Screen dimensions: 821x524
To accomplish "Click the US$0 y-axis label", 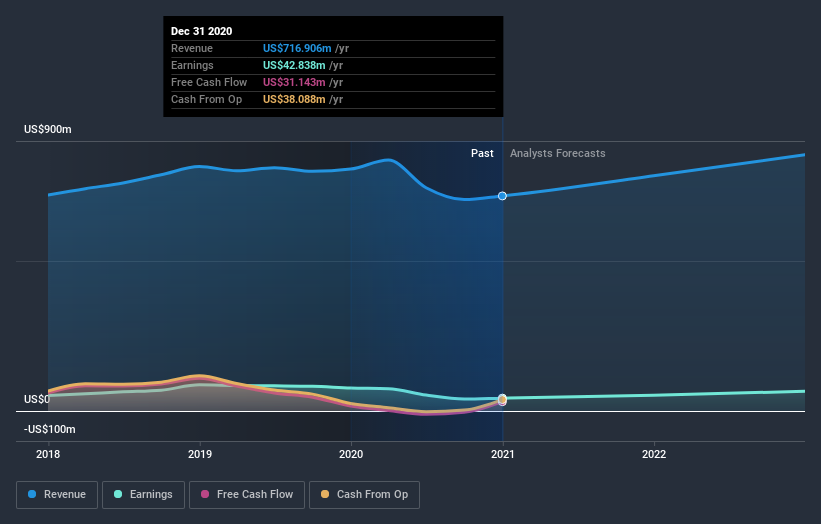I will [x=37, y=399].
